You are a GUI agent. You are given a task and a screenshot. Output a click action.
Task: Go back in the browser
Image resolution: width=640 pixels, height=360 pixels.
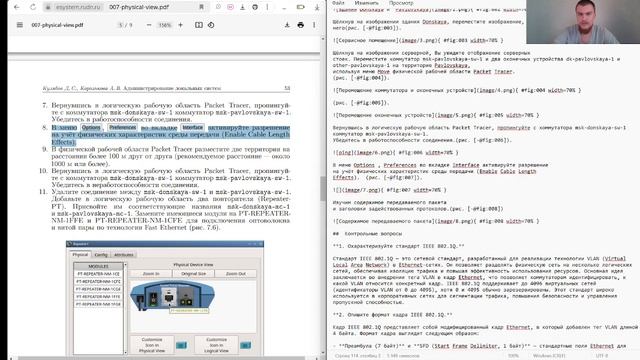tap(17, 7)
